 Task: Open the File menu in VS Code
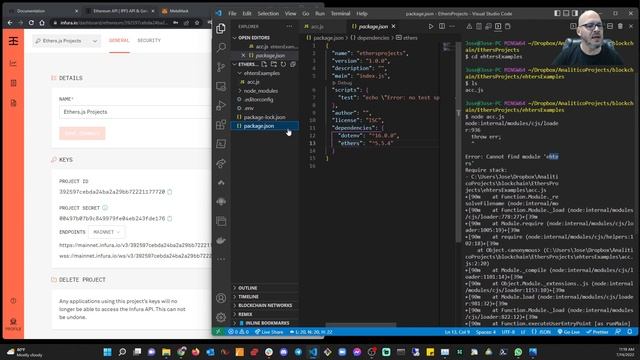232,13
